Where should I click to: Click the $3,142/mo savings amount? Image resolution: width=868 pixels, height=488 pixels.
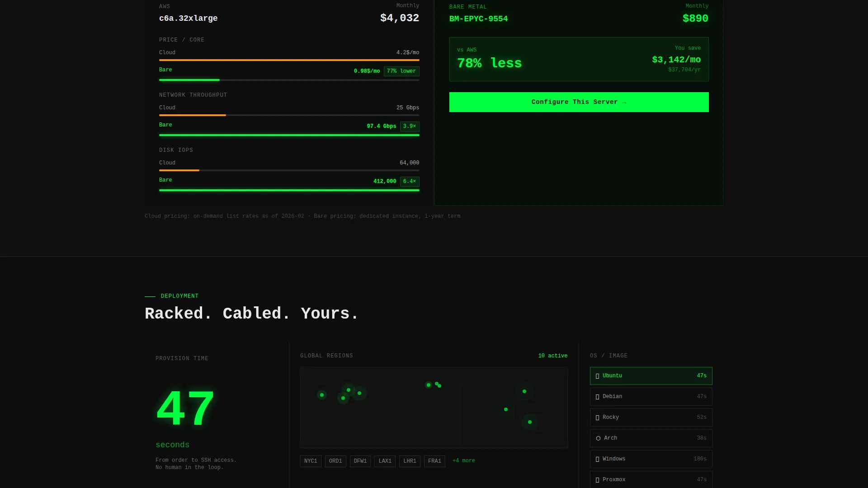pyautogui.click(x=676, y=60)
